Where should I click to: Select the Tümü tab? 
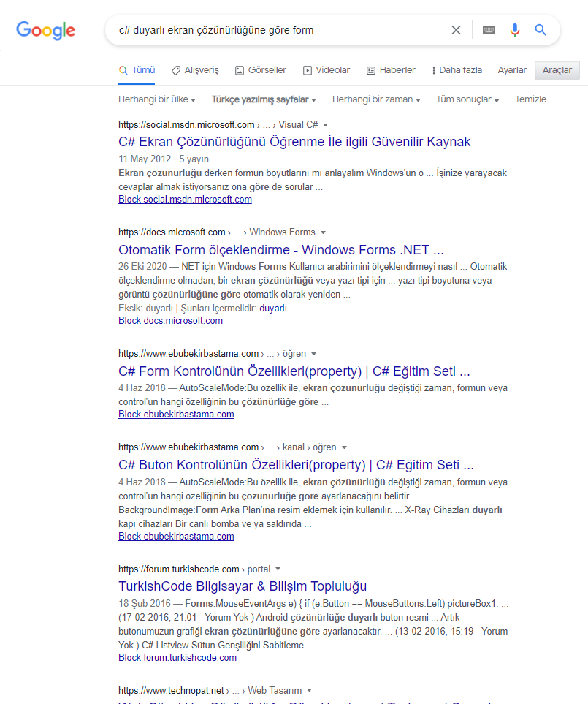point(137,70)
